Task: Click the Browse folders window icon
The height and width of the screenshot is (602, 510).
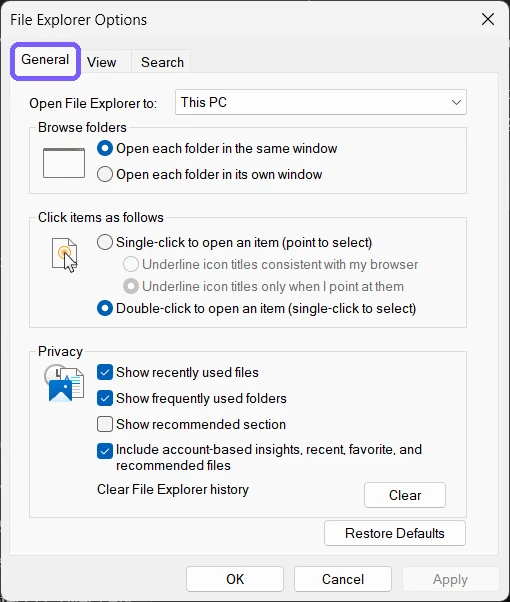Action: (64, 163)
